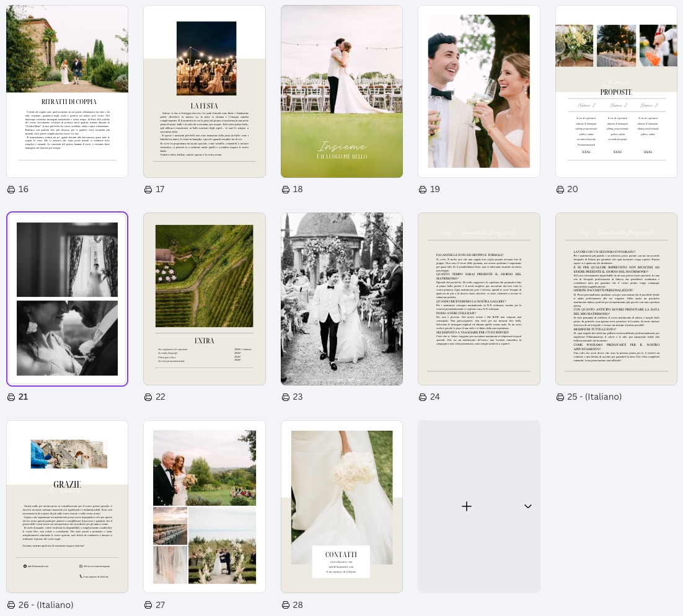Viewport: 683px width, 616px height.
Task: Open page 18 Insieme grass photo page
Action: point(341,92)
